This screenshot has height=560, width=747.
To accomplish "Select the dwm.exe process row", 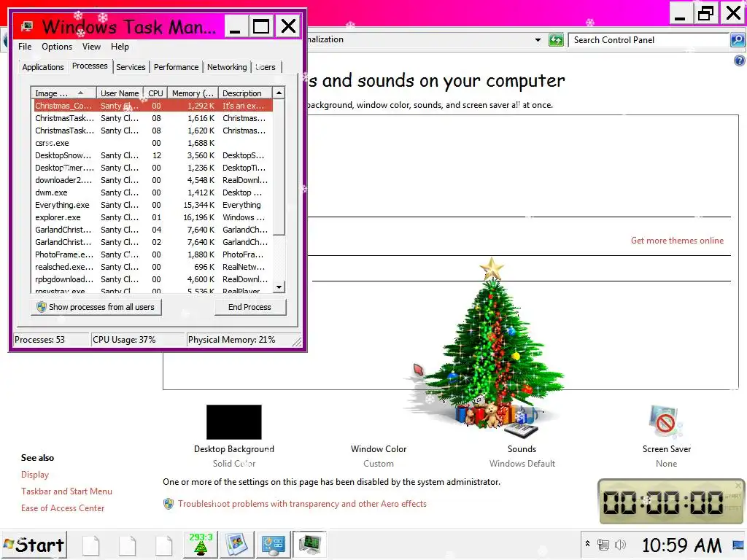I will [x=152, y=192].
